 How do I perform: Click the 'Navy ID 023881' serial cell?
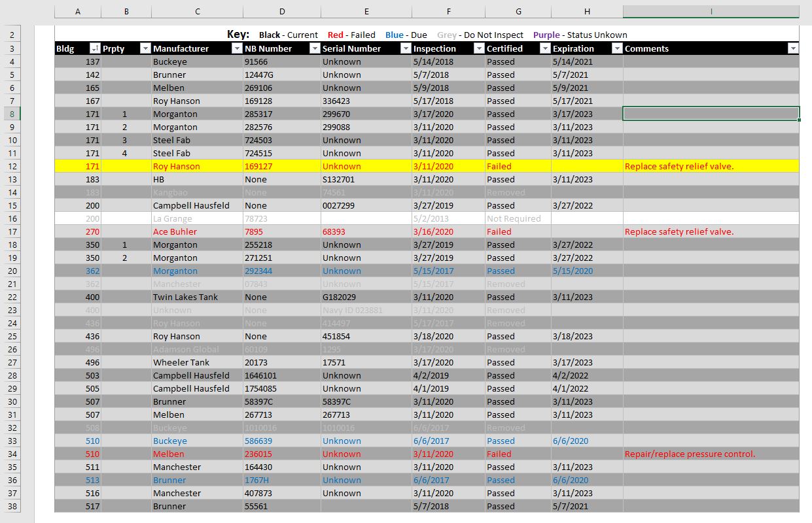[x=366, y=310]
